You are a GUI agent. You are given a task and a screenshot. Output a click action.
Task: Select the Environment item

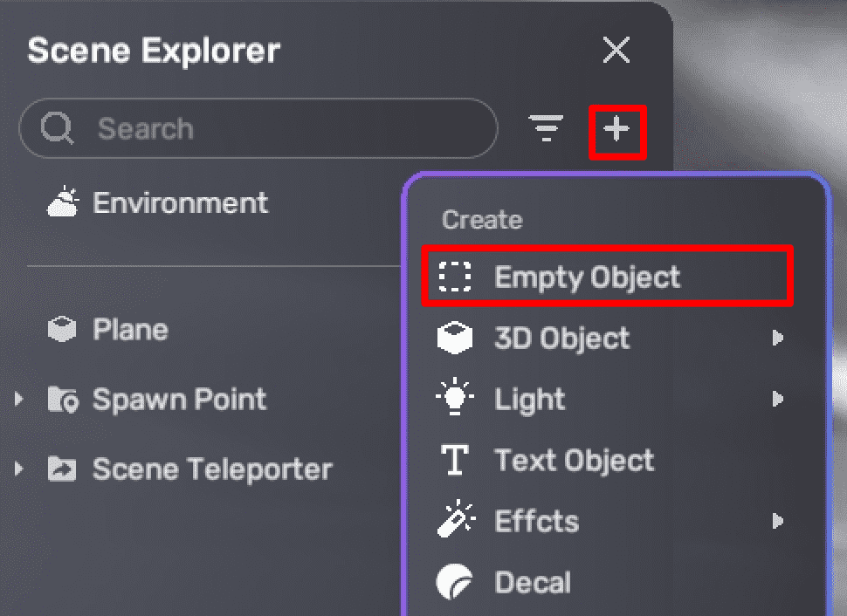point(180,203)
